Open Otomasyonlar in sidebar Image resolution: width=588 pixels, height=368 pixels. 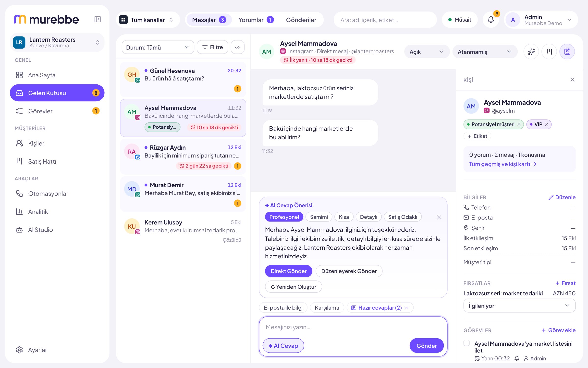tap(57, 194)
